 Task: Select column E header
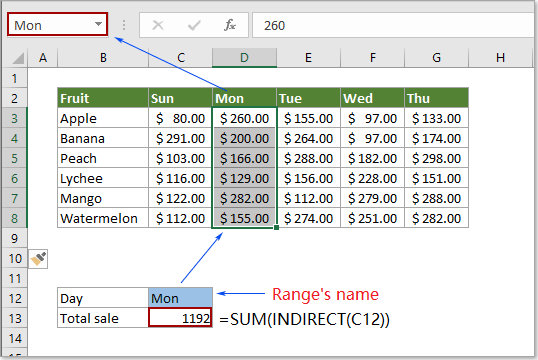click(308, 58)
